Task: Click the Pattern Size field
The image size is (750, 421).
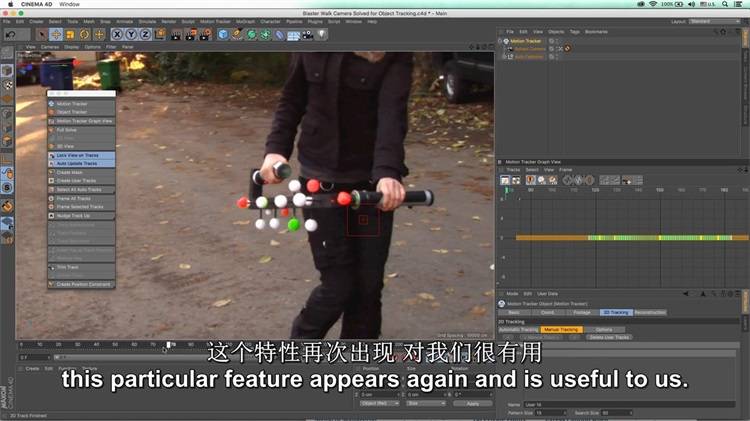Action: [x=551, y=412]
